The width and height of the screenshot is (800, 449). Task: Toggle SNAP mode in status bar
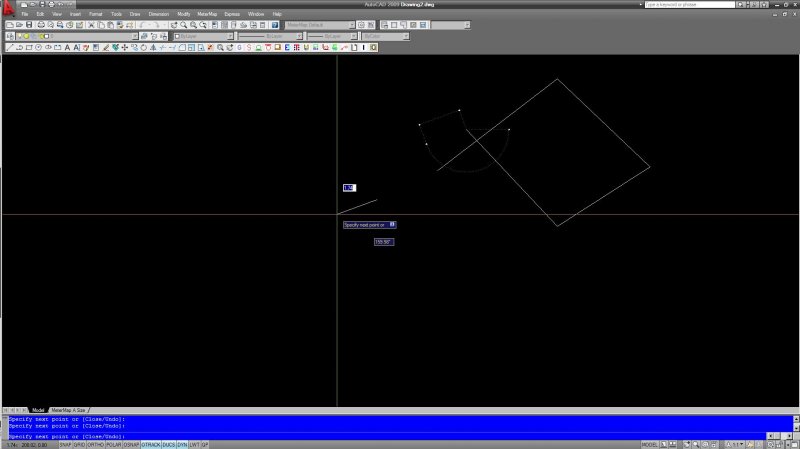click(65, 445)
